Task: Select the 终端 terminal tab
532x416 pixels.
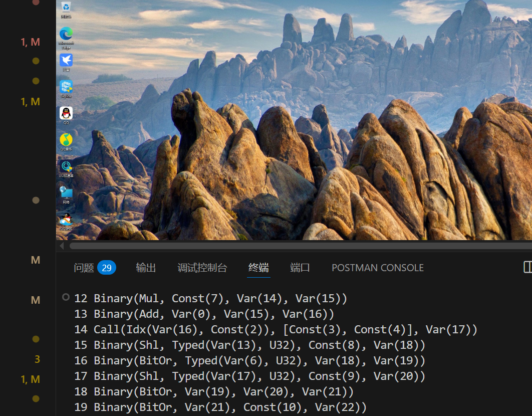Action: (x=258, y=268)
